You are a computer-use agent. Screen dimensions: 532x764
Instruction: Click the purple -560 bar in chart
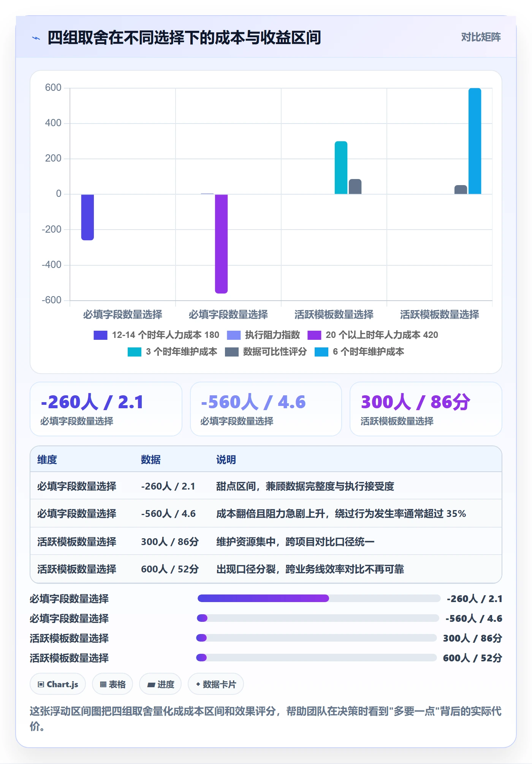[x=221, y=244]
